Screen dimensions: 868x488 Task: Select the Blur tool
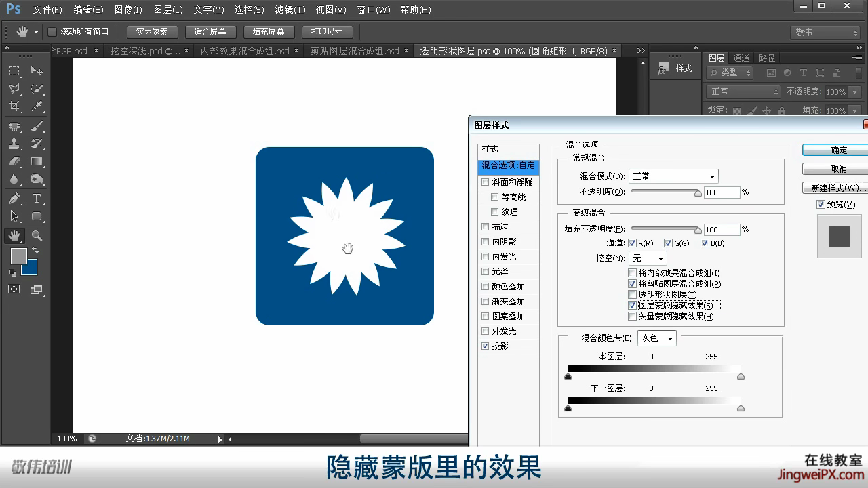click(14, 179)
